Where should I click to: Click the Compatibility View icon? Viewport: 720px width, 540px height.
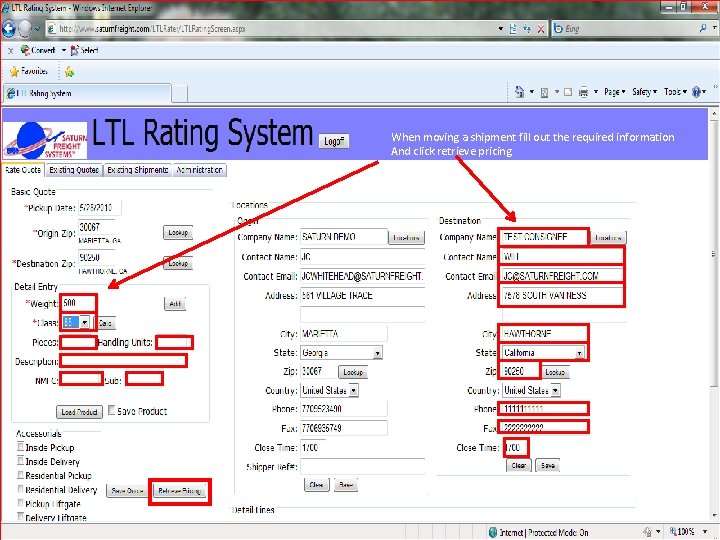tap(513, 29)
